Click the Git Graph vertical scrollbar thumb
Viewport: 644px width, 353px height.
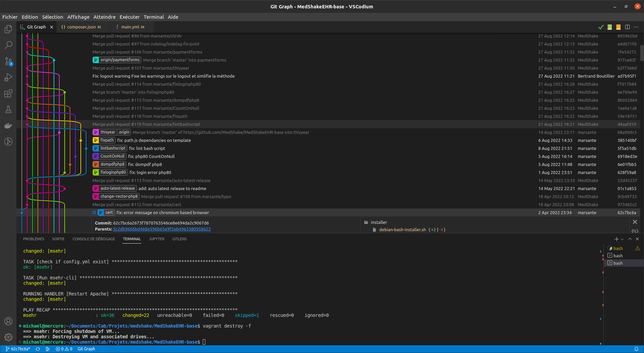(642, 53)
